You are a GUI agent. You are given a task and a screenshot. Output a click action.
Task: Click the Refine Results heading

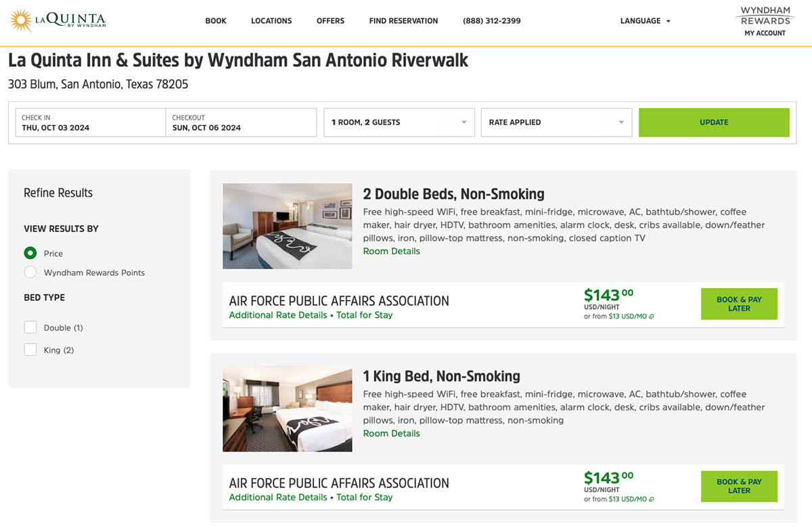point(58,193)
